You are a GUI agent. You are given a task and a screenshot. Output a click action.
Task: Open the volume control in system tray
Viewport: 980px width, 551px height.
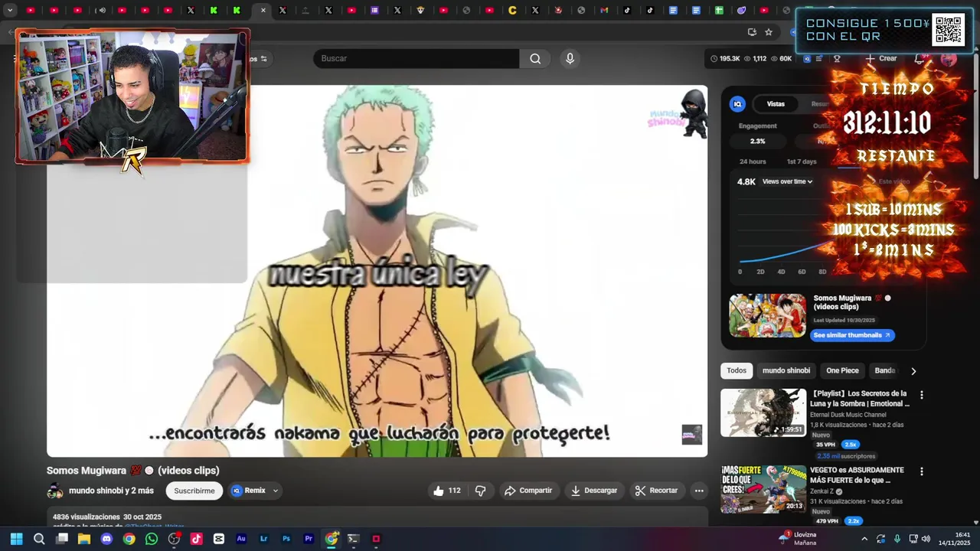tap(926, 539)
